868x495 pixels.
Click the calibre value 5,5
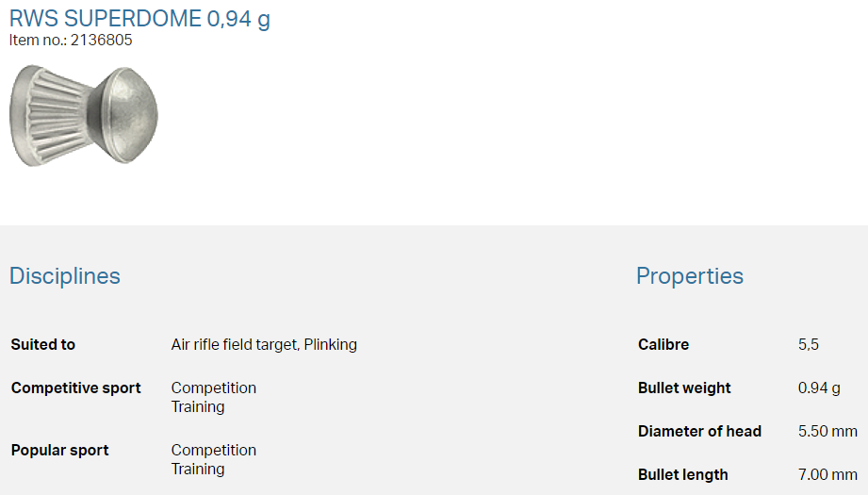click(808, 345)
